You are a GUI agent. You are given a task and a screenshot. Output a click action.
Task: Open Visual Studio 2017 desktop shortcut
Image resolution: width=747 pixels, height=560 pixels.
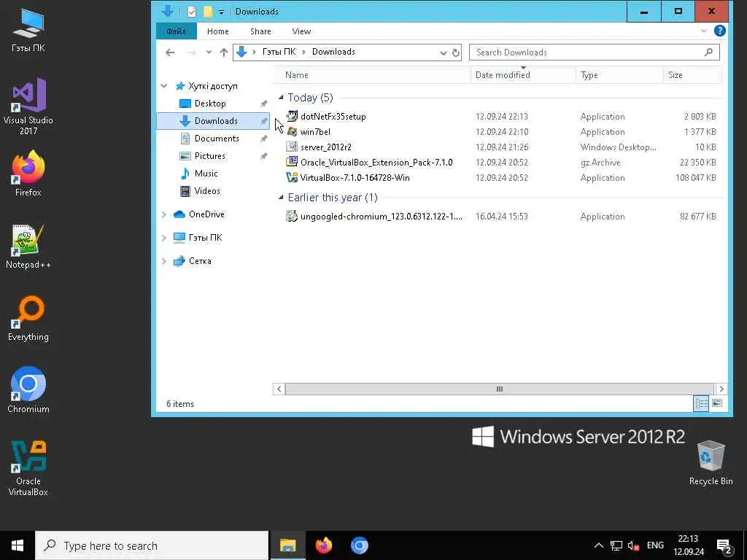click(28, 106)
